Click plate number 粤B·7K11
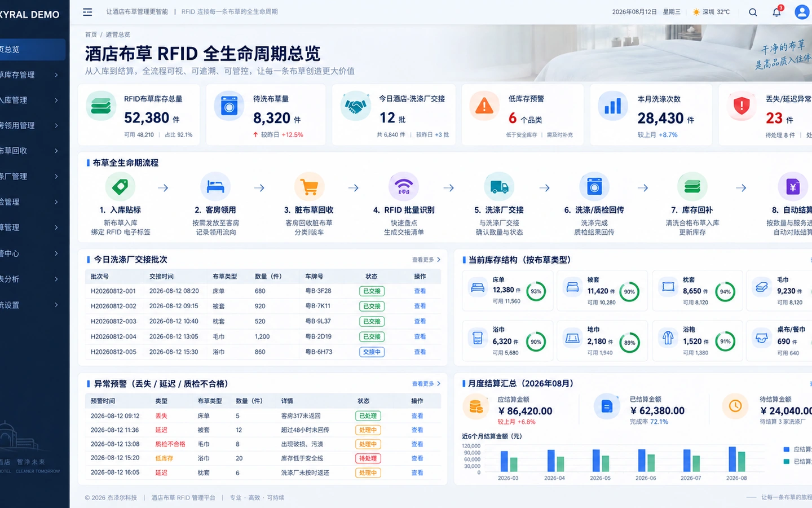Screen dimensions: 812x508 click(318, 306)
